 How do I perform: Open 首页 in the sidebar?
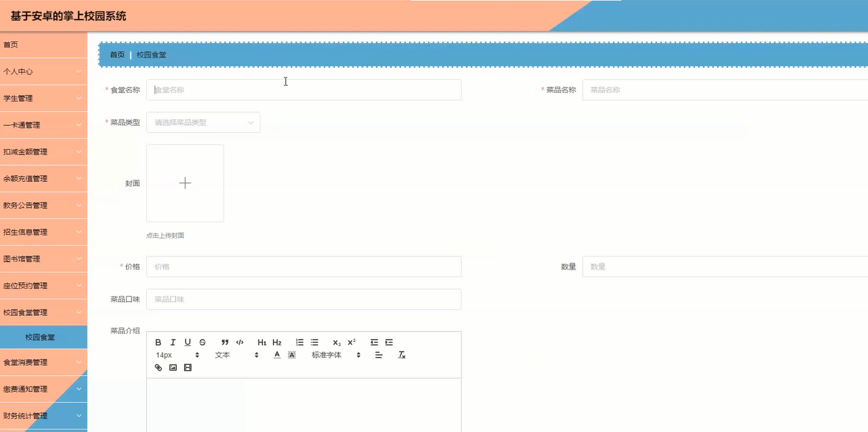pyautogui.click(x=44, y=45)
